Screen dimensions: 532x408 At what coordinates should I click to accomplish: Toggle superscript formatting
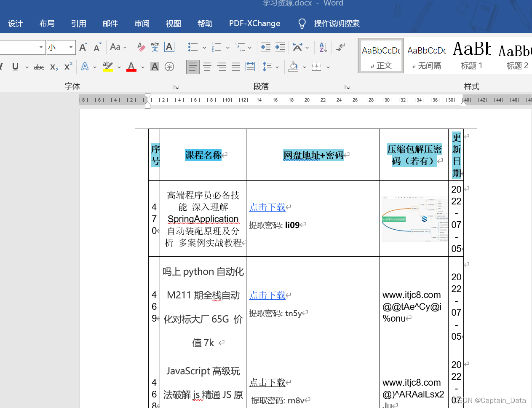tap(68, 67)
